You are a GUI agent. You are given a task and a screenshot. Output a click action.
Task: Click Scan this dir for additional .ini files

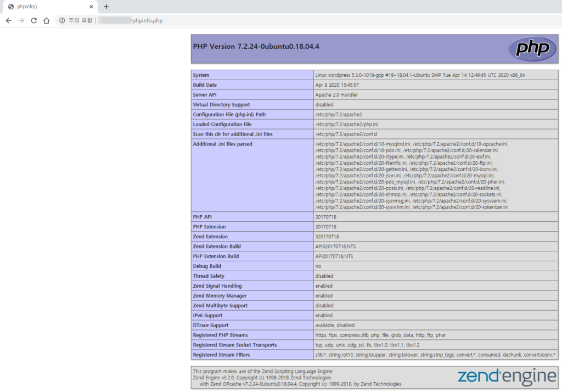pyautogui.click(x=233, y=134)
